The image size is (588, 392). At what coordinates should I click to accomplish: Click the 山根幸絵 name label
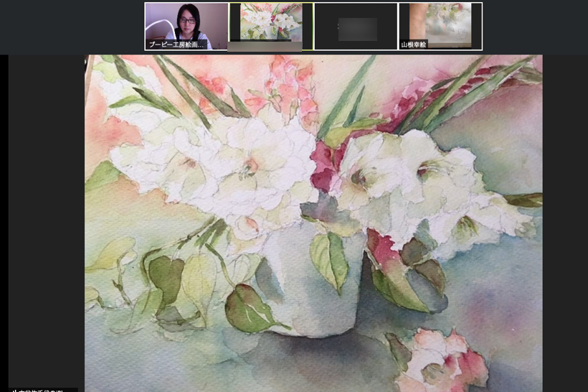[x=414, y=45]
